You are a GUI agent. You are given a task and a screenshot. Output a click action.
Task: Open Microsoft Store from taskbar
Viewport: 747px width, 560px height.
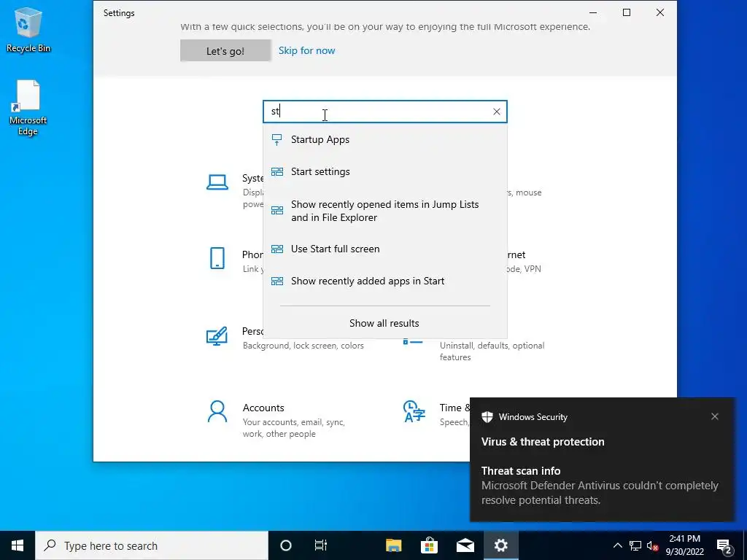[x=429, y=545]
